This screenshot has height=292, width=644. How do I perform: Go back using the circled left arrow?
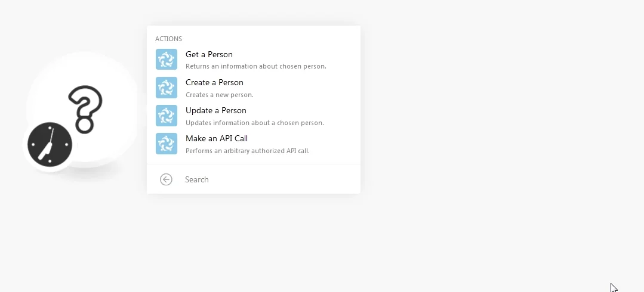[x=166, y=179]
